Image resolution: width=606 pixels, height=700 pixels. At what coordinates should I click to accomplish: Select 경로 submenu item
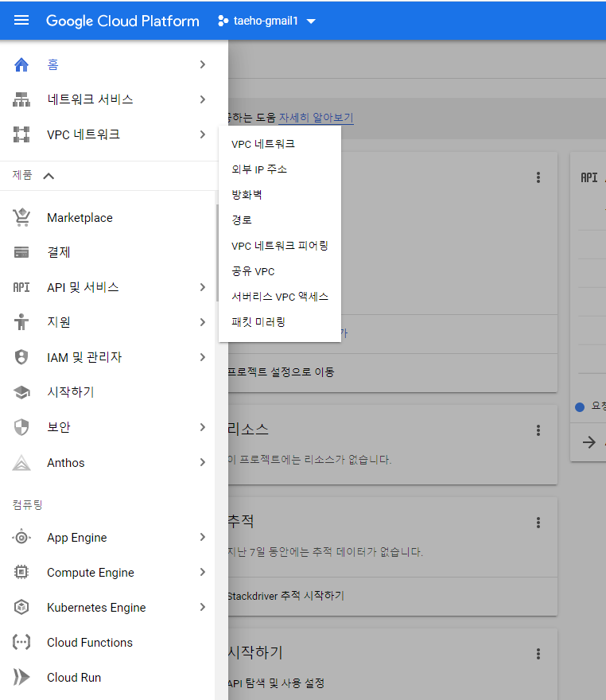tap(280, 220)
